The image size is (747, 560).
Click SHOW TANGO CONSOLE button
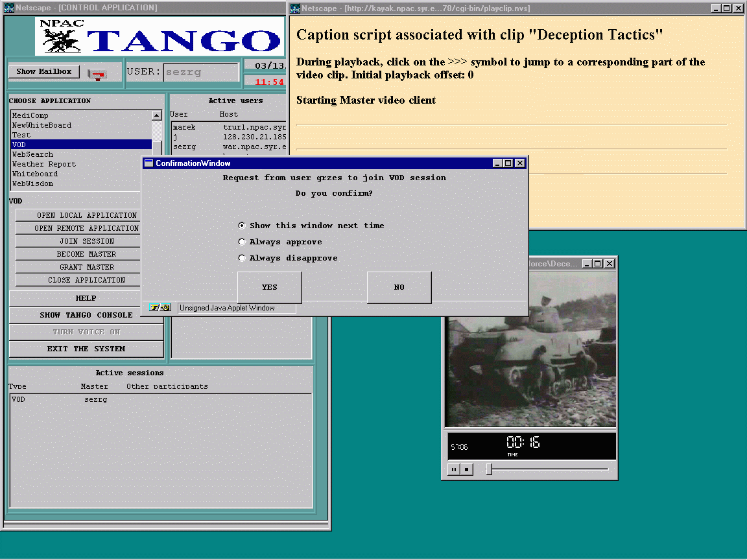click(x=77, y=315)
